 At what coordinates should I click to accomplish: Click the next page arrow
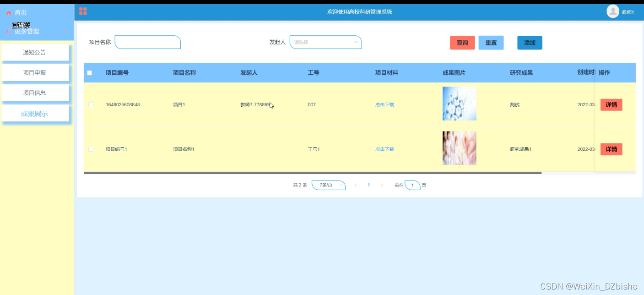(382, 185)
